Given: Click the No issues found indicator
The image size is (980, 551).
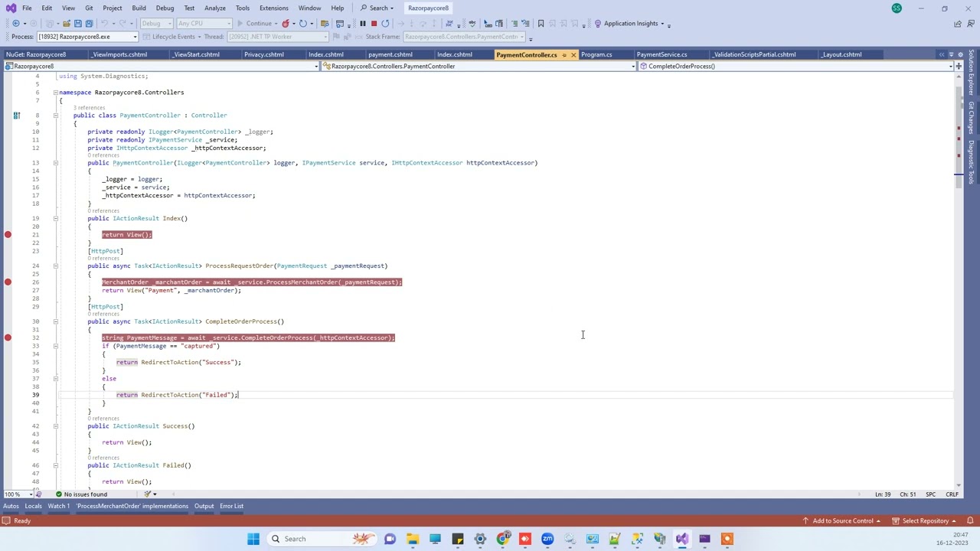Looking at the screenshot, I should [81, 494].
